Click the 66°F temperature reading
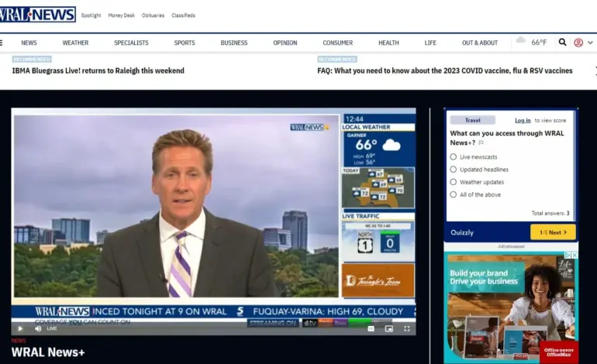597x364 pixels. point(539,43)
